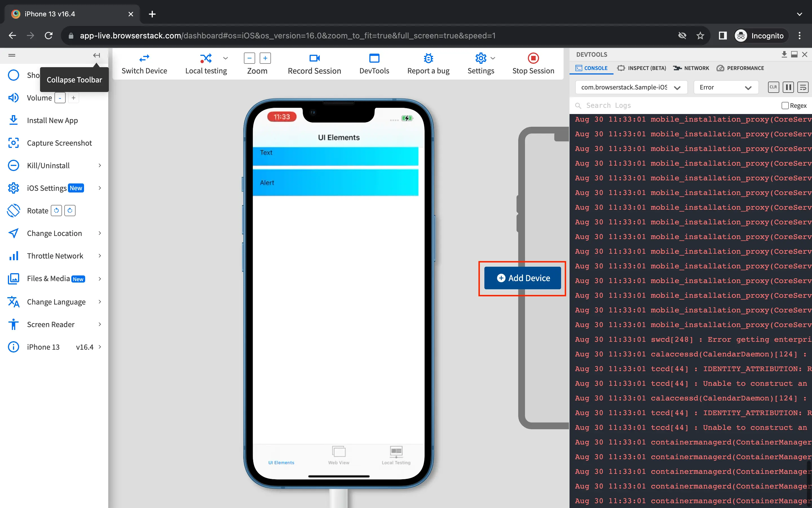Expand iOS Settings submenu
The image size is (812, 508).
(100, 188)
